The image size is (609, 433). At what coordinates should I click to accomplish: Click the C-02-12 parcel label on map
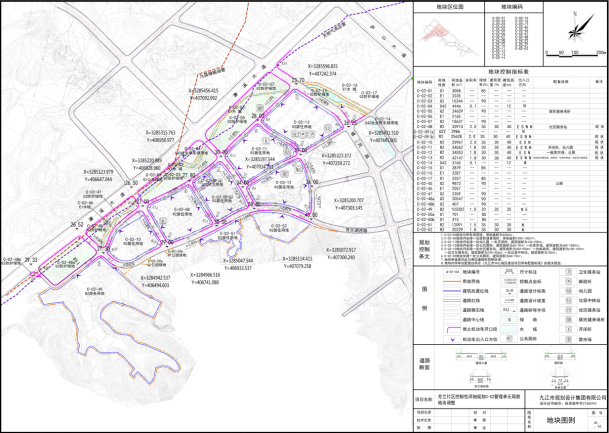[282, 184]
